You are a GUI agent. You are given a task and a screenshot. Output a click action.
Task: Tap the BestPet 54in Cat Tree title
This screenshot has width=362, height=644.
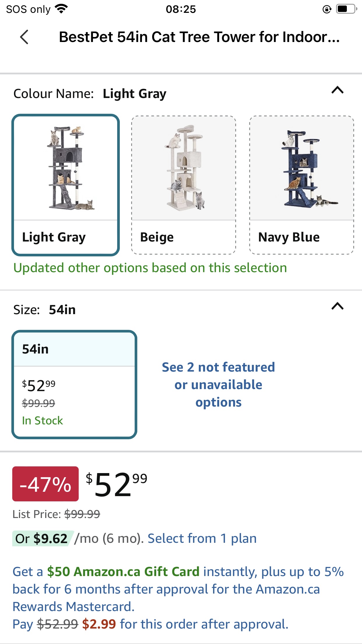click(x=199, y=37)
